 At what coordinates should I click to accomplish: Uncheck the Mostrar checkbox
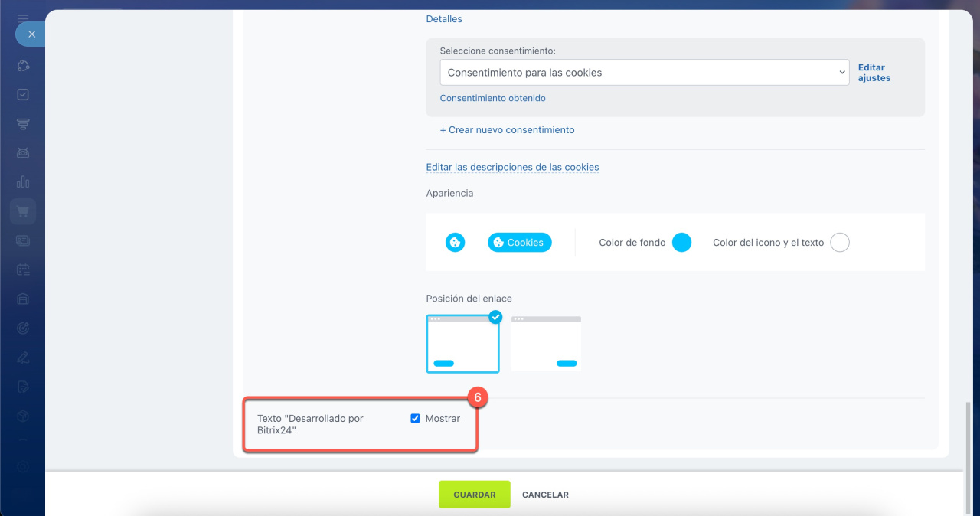(x=416, y=419)
